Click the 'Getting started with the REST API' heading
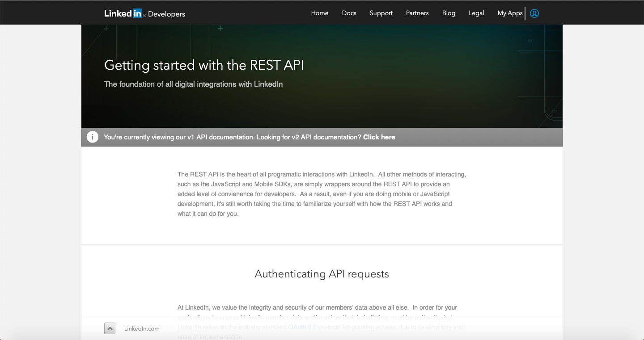The height and width of the screenshot is (340, 644). click(x=204, y=65)
